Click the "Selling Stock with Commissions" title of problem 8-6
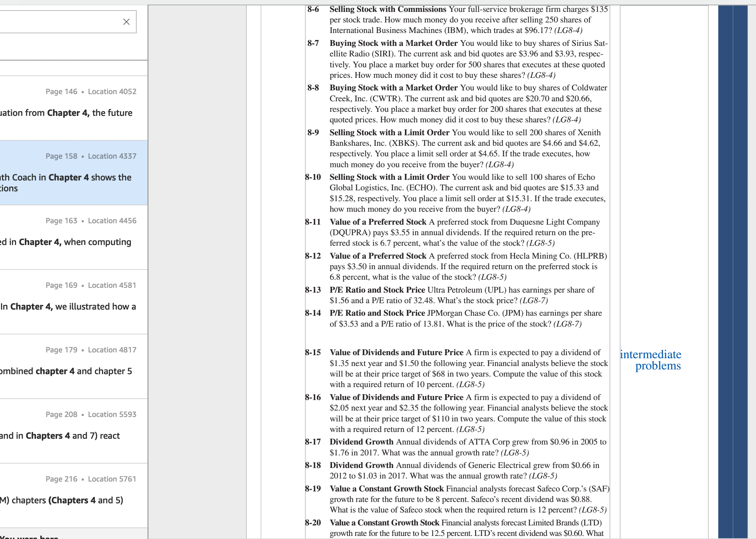Image resolution: width=756 pixels, height=539 pixels. click(388, 9)
